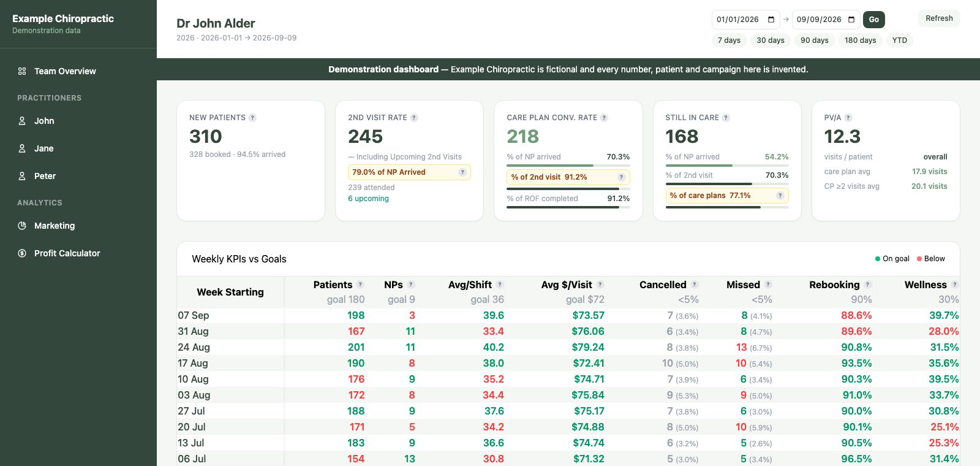980x466 pixels.
Task: Click the Go button
Action: (874, 20)
